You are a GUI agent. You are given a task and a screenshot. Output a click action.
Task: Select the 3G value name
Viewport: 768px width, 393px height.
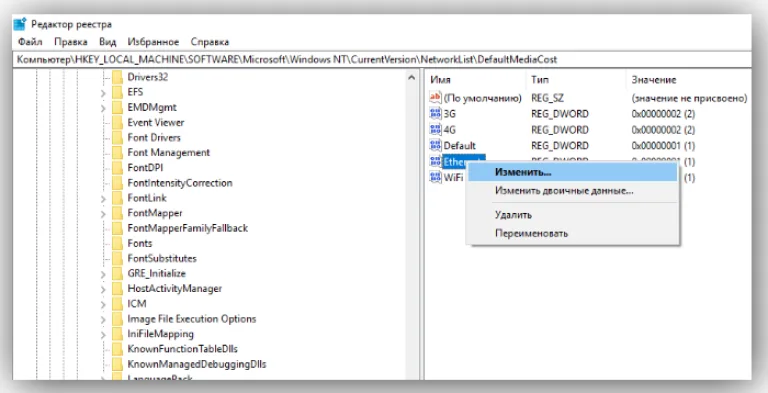[449, 114]
